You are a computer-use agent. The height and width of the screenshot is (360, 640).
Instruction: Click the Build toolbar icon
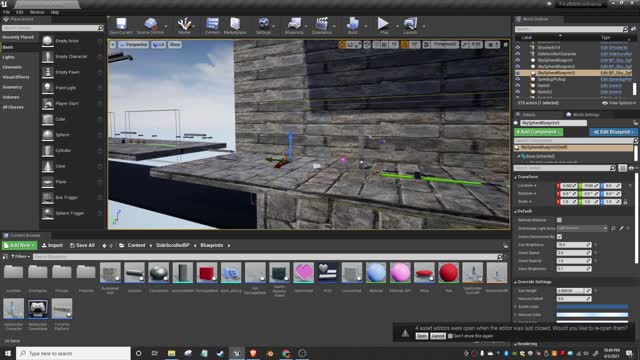click(353, 26)
